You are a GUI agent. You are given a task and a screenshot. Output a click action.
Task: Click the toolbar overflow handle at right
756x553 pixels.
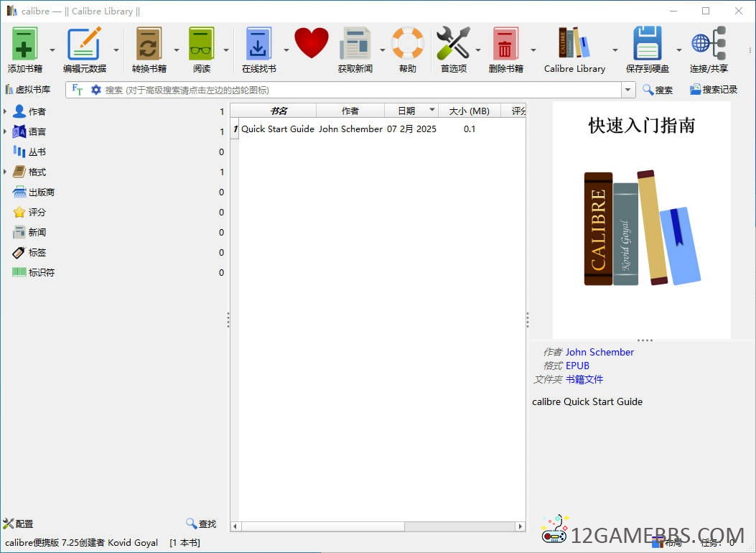coord(750,50)
